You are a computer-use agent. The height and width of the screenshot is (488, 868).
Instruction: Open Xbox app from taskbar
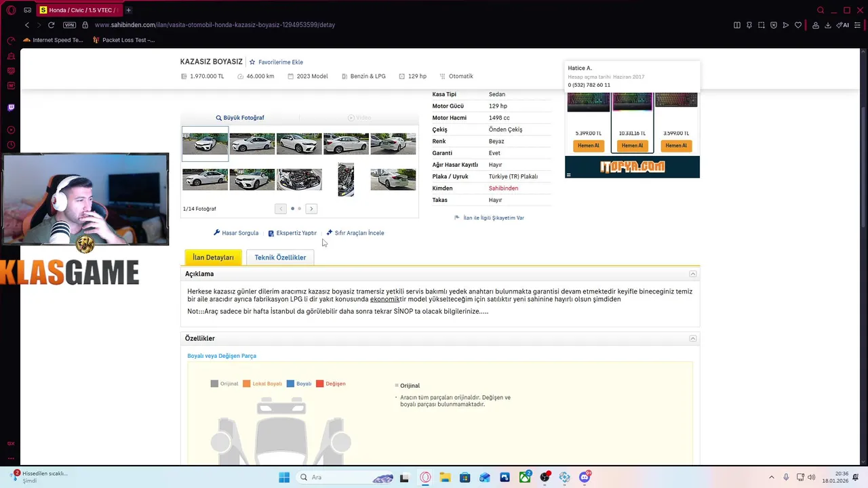click(x=525, y=478)
